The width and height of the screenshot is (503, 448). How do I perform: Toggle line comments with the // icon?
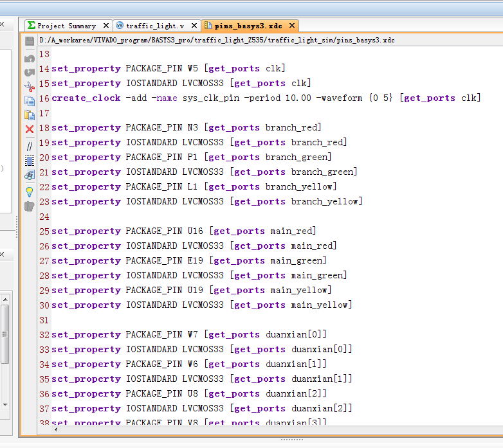point(30,146)
